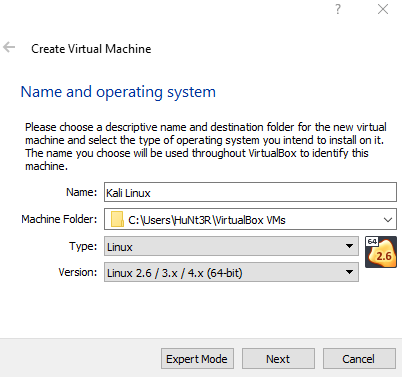Viewport: 402px width, 377px height.
Task: Click the 'Create Virtual Machine' title text
Action: point(91,49)
